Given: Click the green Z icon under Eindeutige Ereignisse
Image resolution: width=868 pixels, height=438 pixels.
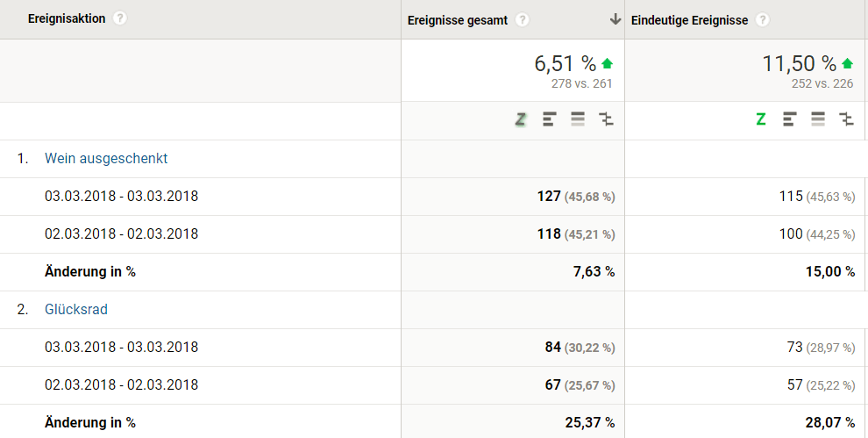Looking at the screenshot, I should 761,119.
